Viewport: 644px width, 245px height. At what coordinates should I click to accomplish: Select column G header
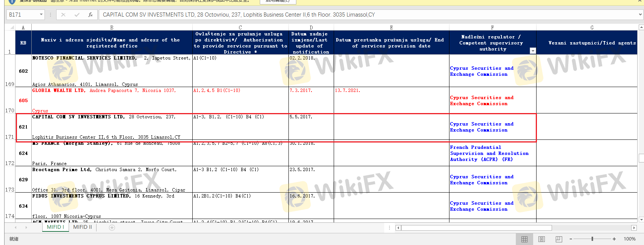coord(587,28)
